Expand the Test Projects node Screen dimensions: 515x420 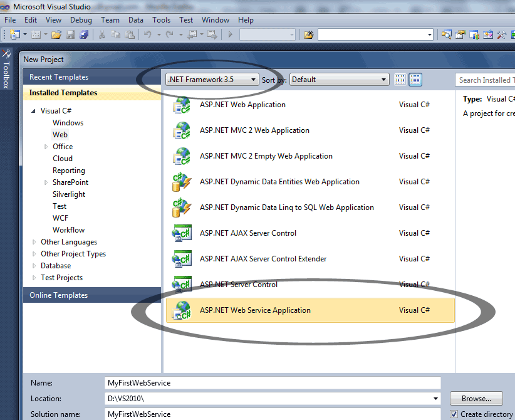coord(34,278)
